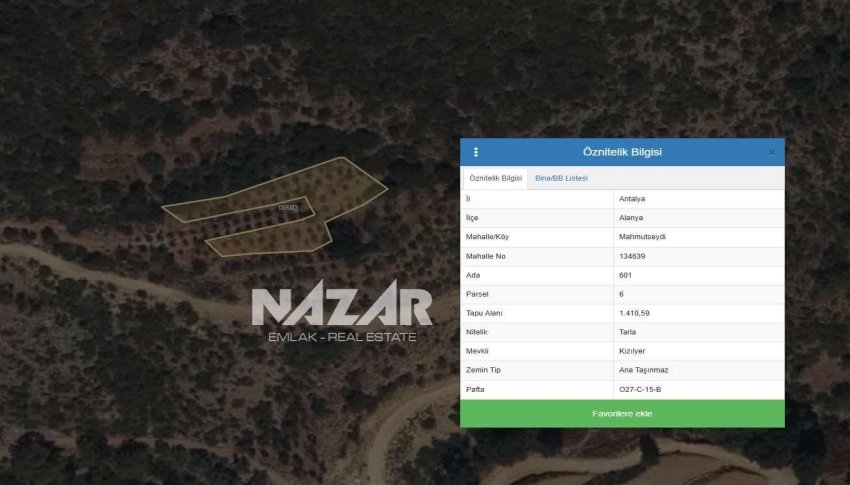This screenshot has height=485, width=850.
Task: Click the Ada value 601
Action: point(626,275)
